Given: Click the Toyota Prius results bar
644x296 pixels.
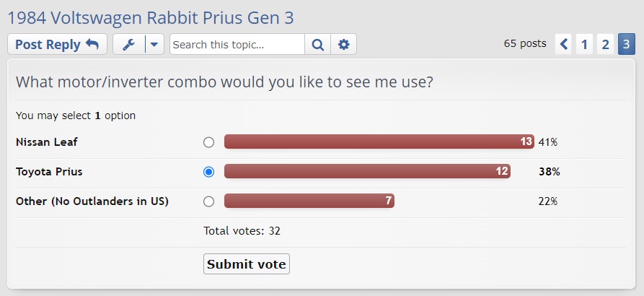Looking at the screenshot, I should tap(367, 172).
